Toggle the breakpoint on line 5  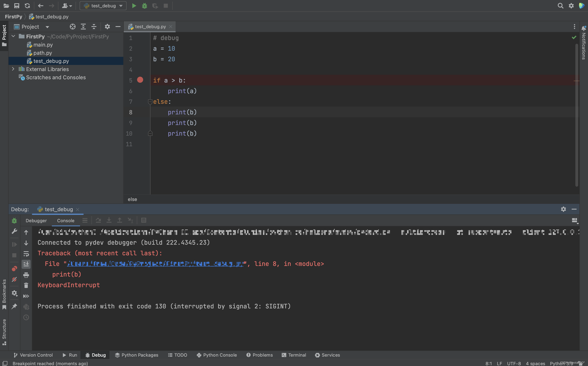click(140, 80)
